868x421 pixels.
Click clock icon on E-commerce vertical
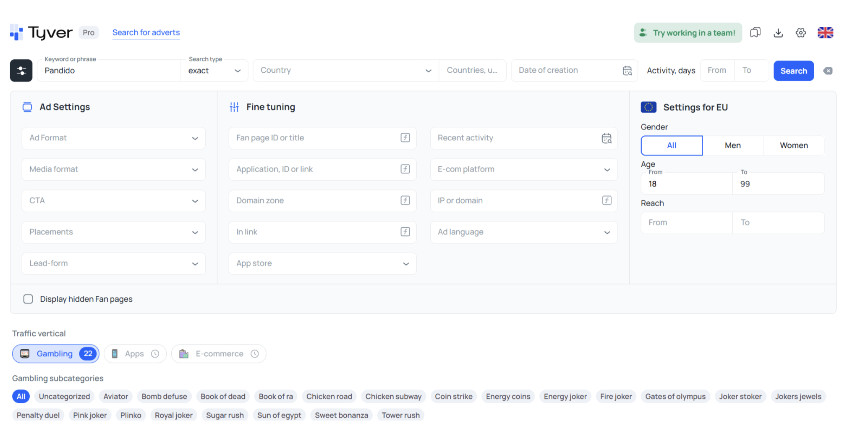click(255, 354)
